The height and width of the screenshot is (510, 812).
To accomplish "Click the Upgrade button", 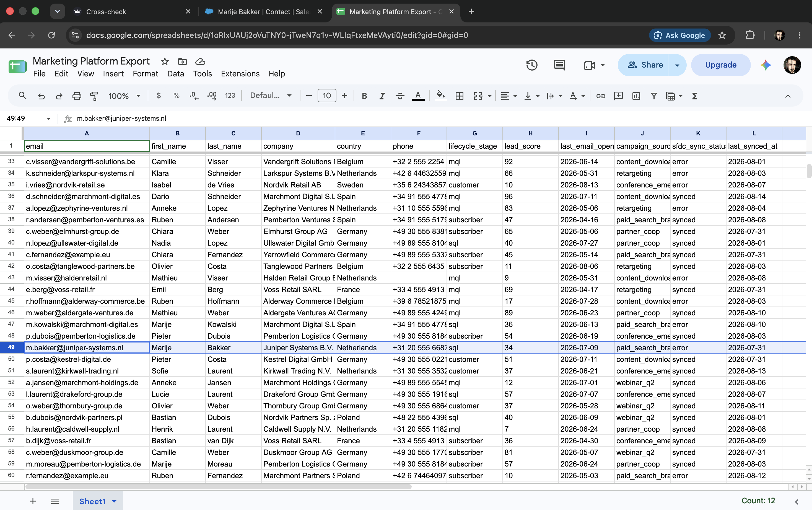I will (721, 65).
